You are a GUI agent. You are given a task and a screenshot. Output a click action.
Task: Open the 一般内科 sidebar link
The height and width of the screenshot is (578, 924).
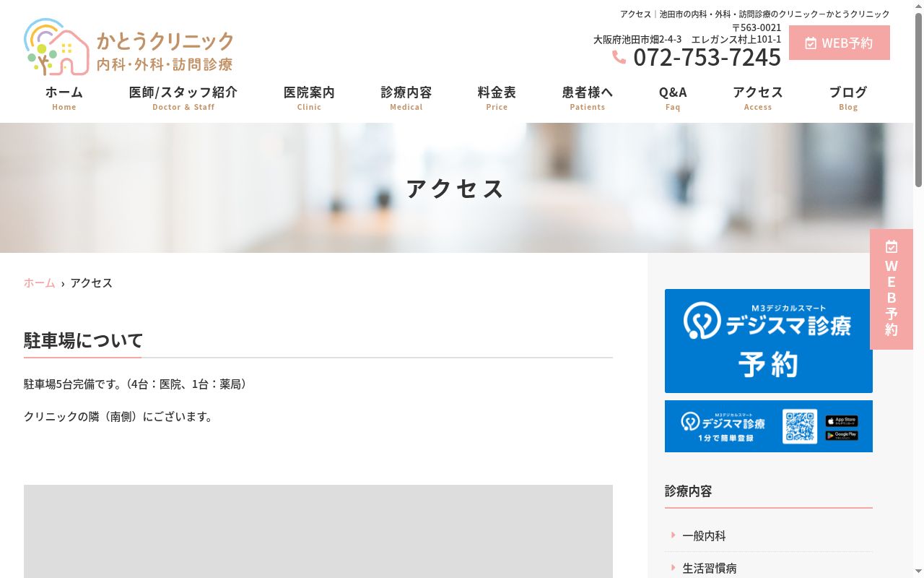[x=704, y=535]
